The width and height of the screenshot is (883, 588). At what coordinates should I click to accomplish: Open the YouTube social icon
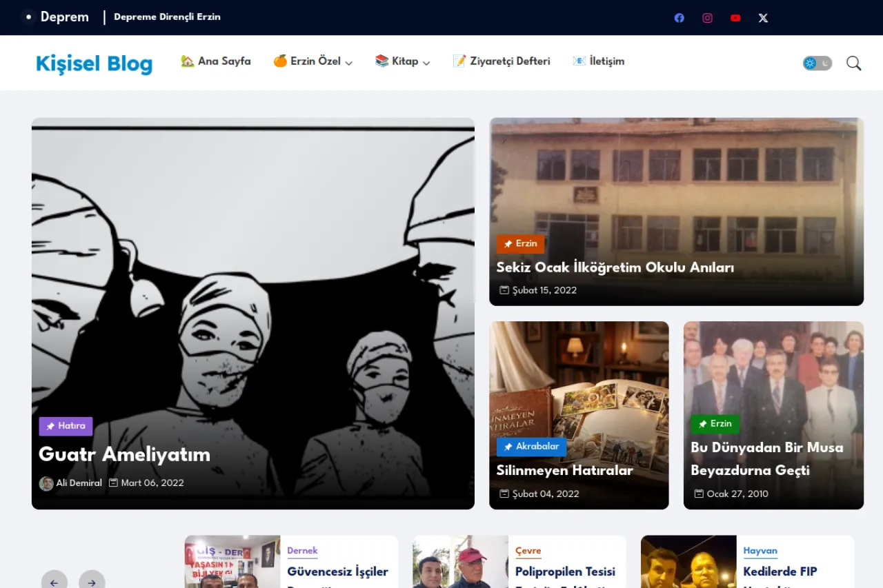(x=735, y=18)
